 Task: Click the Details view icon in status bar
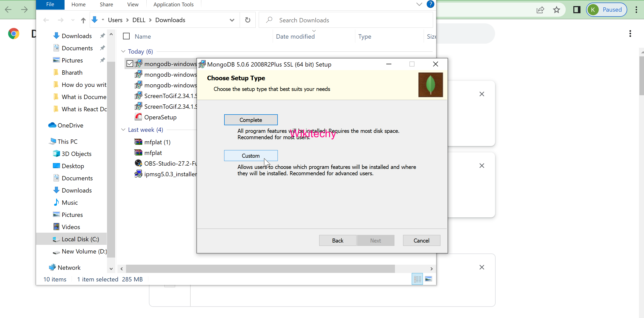click(x=417, y=279)
